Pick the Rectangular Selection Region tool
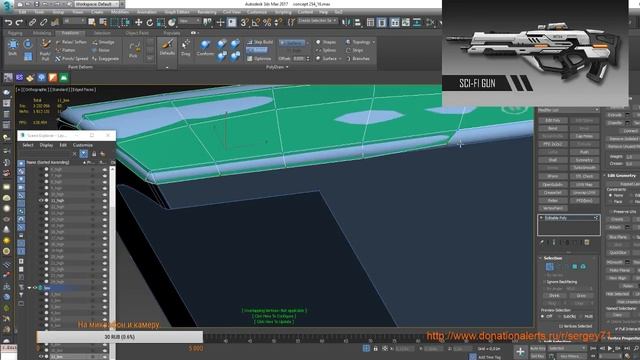Viewport: 640px width, 360px height. coord(114,22)
